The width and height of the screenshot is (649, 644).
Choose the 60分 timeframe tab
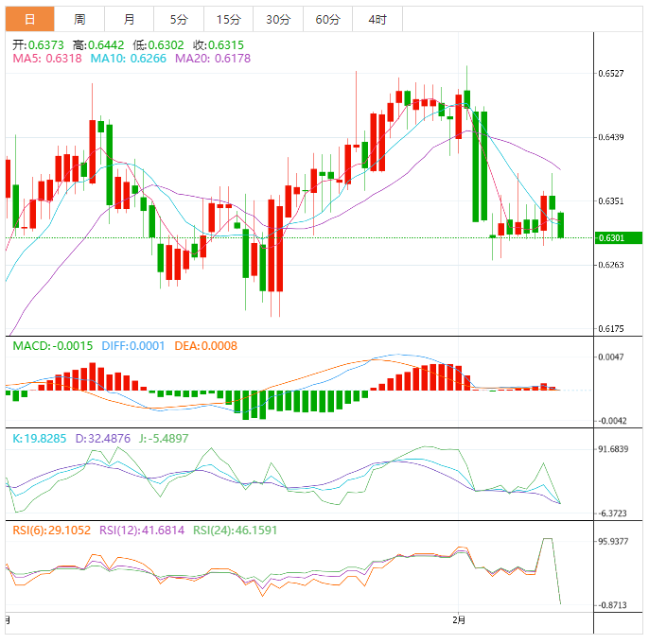[x=327, y=19]
